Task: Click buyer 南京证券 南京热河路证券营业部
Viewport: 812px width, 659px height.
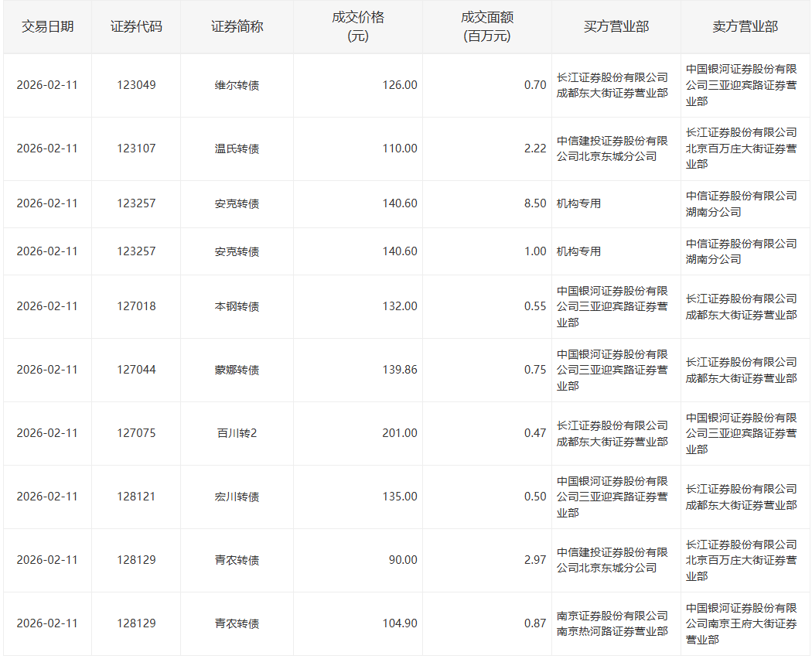Action: click(612, 623)
